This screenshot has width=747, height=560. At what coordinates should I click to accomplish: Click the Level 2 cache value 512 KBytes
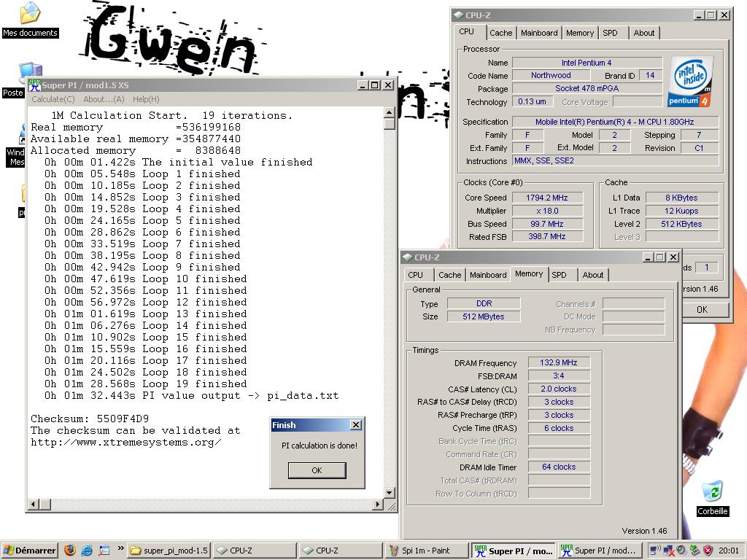tap(681, 224)
